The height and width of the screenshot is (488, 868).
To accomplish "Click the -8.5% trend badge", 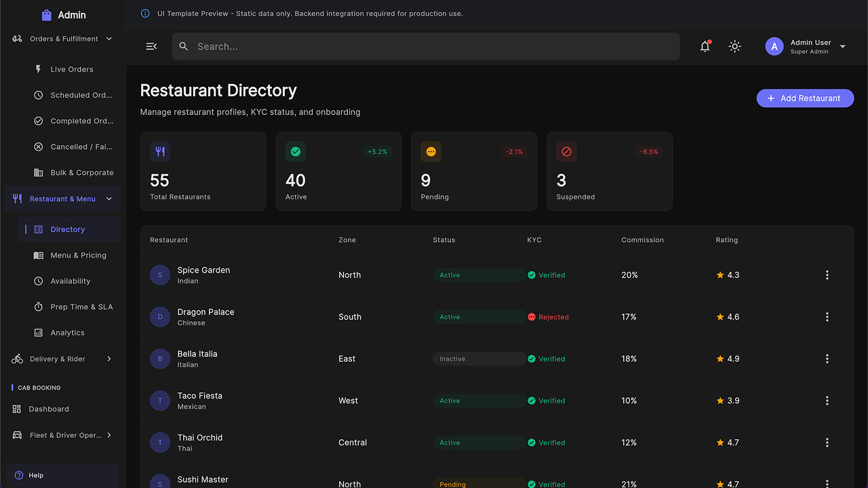I will (649, 152).
